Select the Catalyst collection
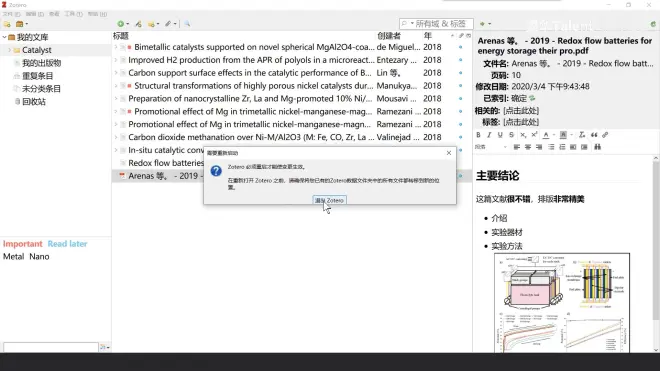Screen dimensions: 660x371 point(37,50)
